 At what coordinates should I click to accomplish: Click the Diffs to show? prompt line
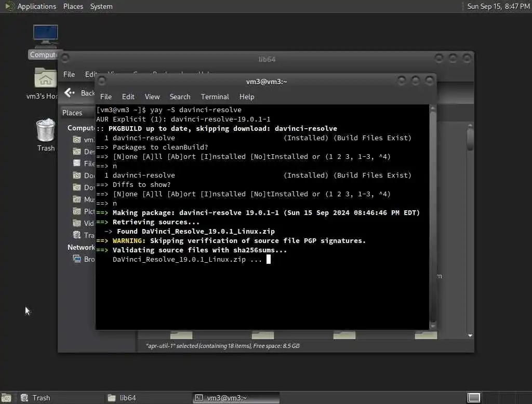coord(134,184)
